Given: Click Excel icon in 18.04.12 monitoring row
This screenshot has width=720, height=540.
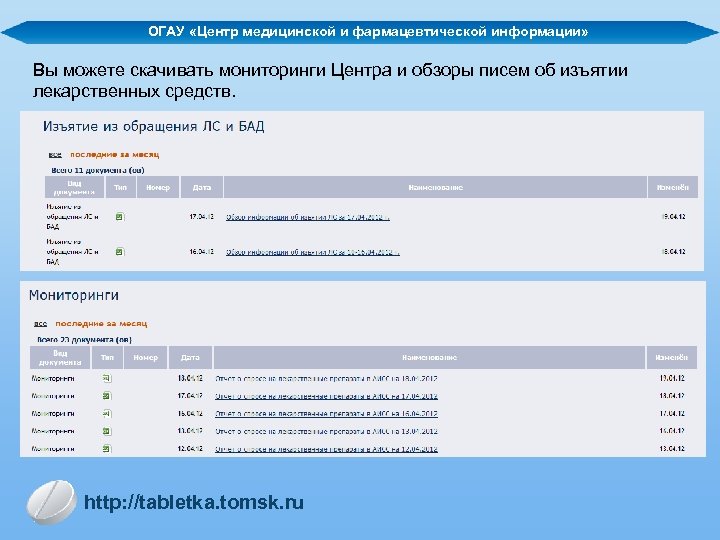Looking at the screenshot, I should click(x=107, y=378).
